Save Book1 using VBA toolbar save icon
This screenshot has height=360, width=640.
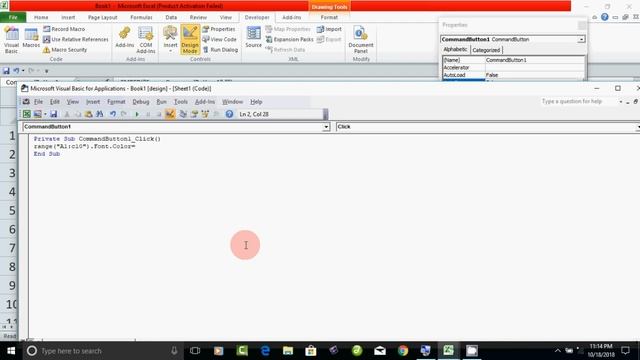click(x=53, y=114)
